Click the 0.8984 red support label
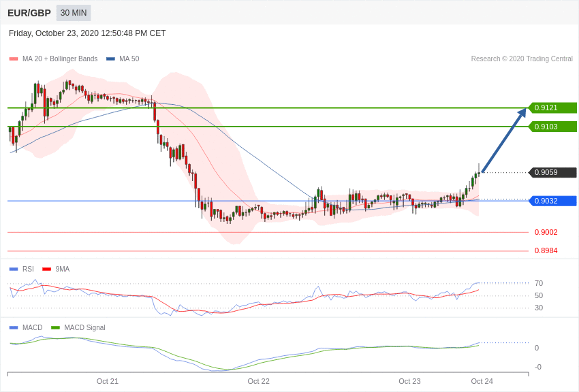 coord(546,250)
